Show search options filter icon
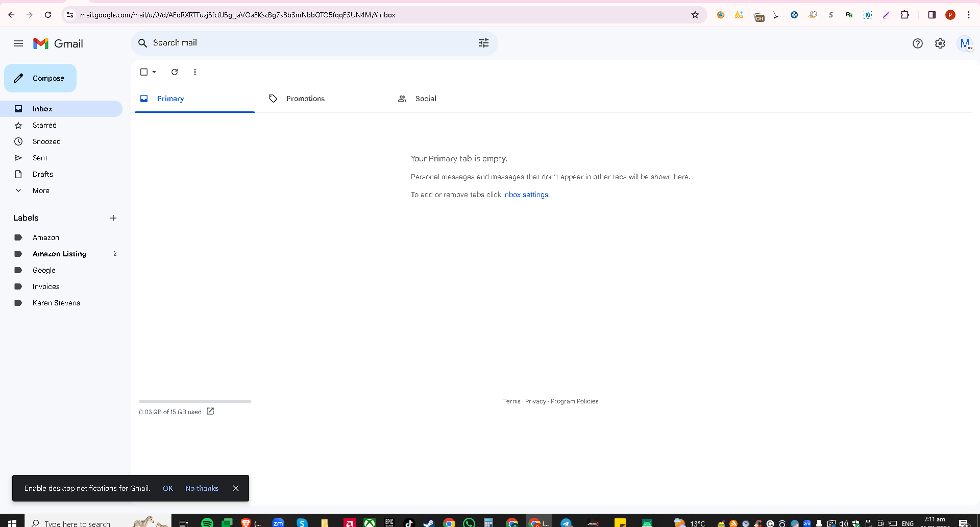Image resolution: width=980 pixels, height=527 pixels. [484, 43]
